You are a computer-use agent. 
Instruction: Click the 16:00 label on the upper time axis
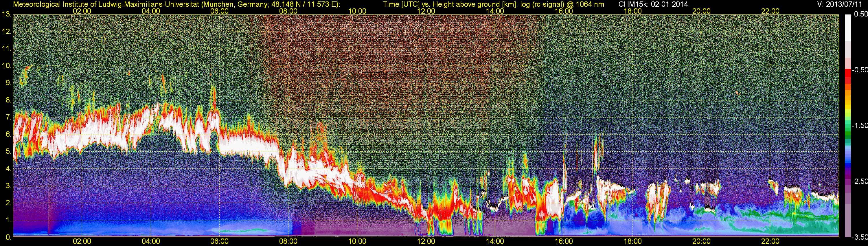pyautogui.click(x=564, y=11)
